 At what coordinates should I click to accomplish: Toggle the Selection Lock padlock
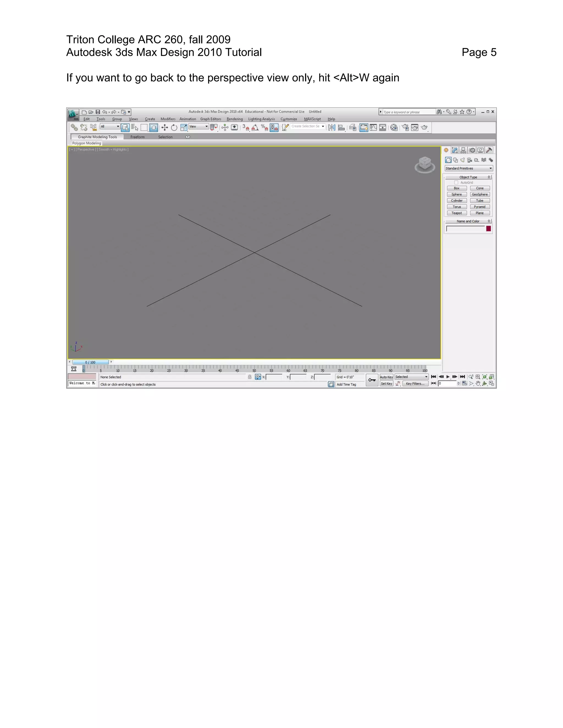250,377
